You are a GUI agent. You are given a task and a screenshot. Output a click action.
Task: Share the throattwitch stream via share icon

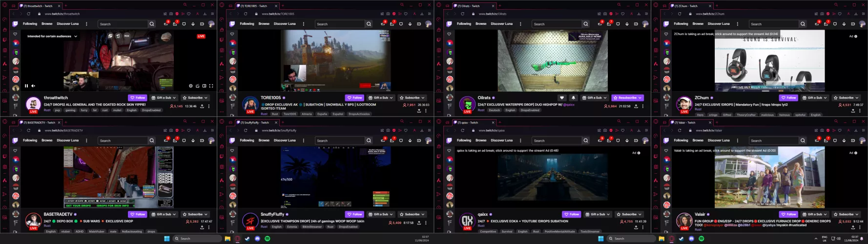pyautogui.click(x=202, y=106)
